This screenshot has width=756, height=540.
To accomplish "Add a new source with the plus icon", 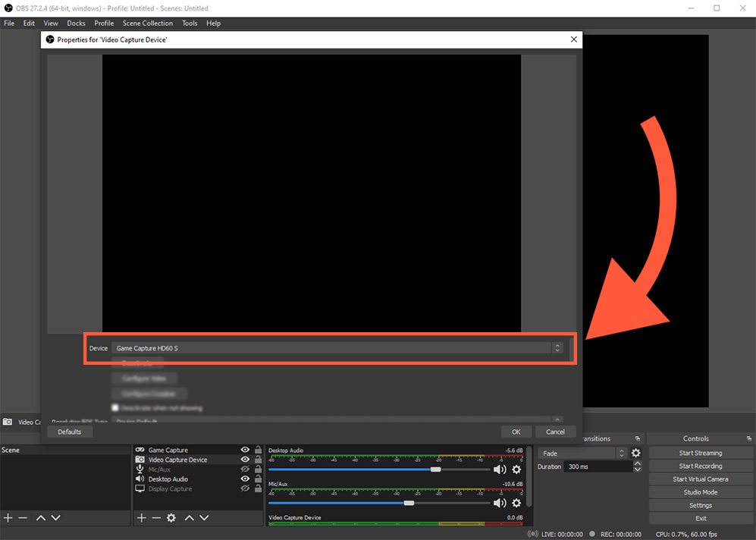I will coord(141,517).
